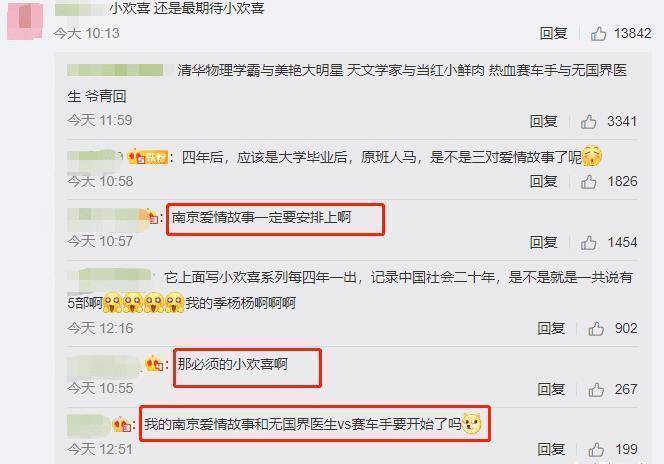Reply to the 那必须的小欢喜啊 comment
664x464 pixels.
(x=551, y=389)
